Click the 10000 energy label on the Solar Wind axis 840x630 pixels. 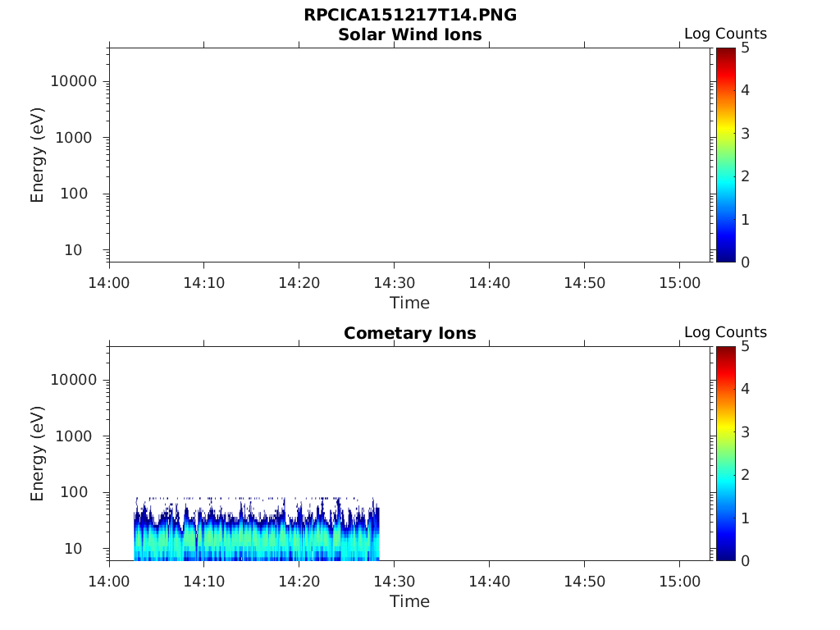pyautogui.click(x=74, y=81)
